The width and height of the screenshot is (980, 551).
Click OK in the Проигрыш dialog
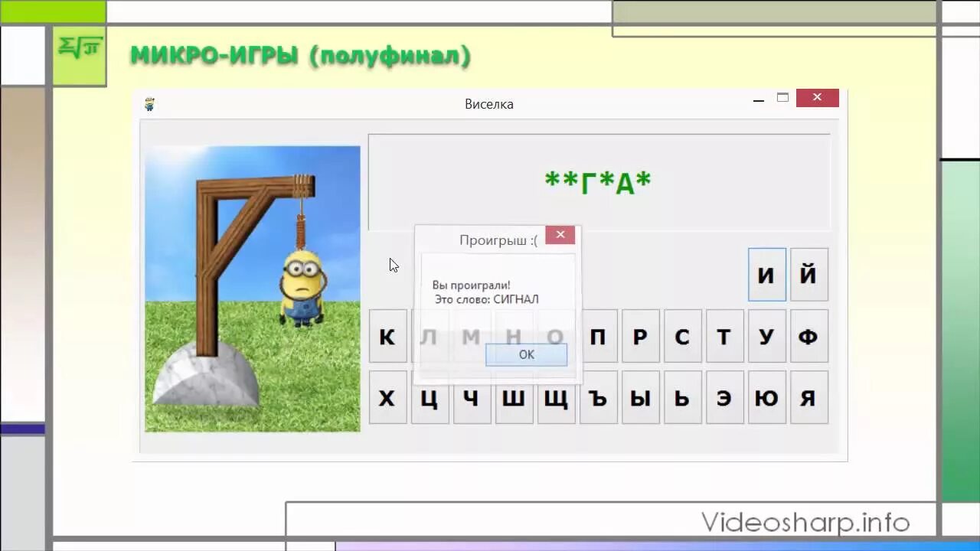point(526,354)
